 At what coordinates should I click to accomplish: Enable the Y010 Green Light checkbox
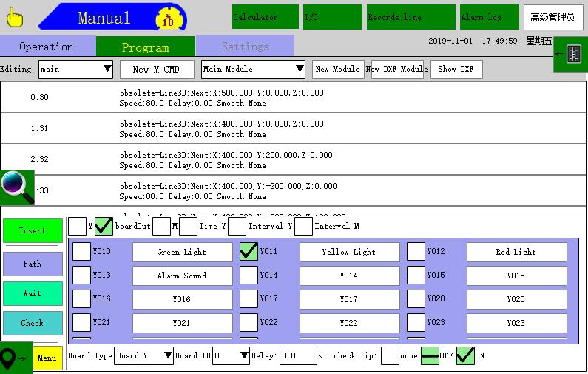click(81, 252)
